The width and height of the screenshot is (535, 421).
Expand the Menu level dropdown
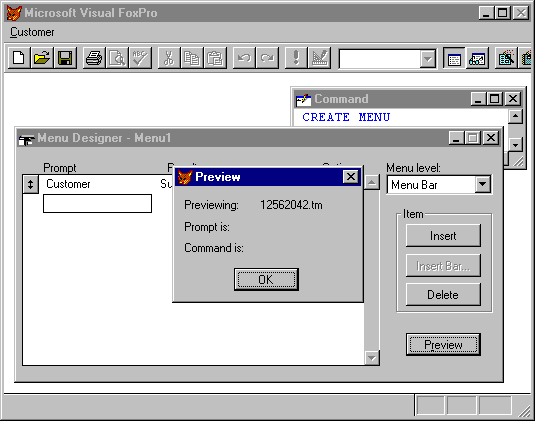point(482,185)
